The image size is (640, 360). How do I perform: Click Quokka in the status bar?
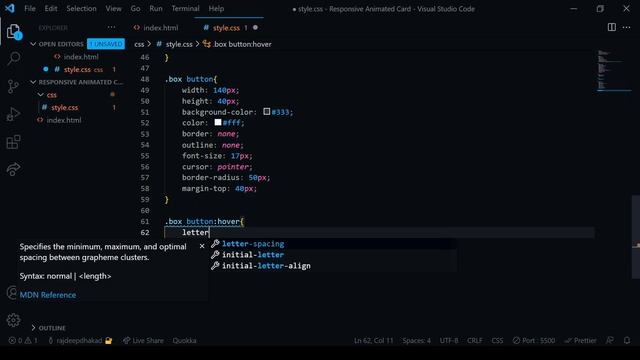coord(184,340)
